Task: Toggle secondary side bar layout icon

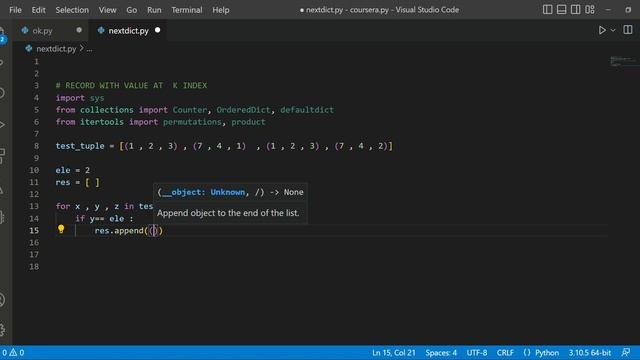Action: (576, 9)
